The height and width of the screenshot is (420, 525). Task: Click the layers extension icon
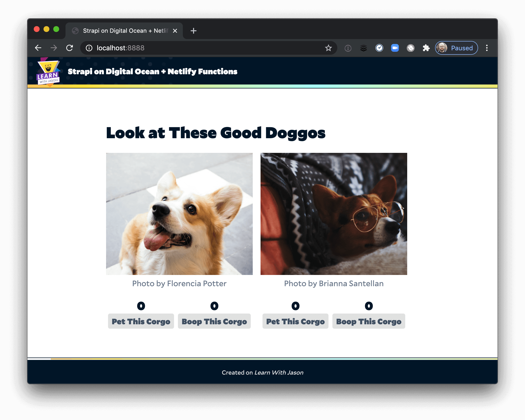pos(364,48)
